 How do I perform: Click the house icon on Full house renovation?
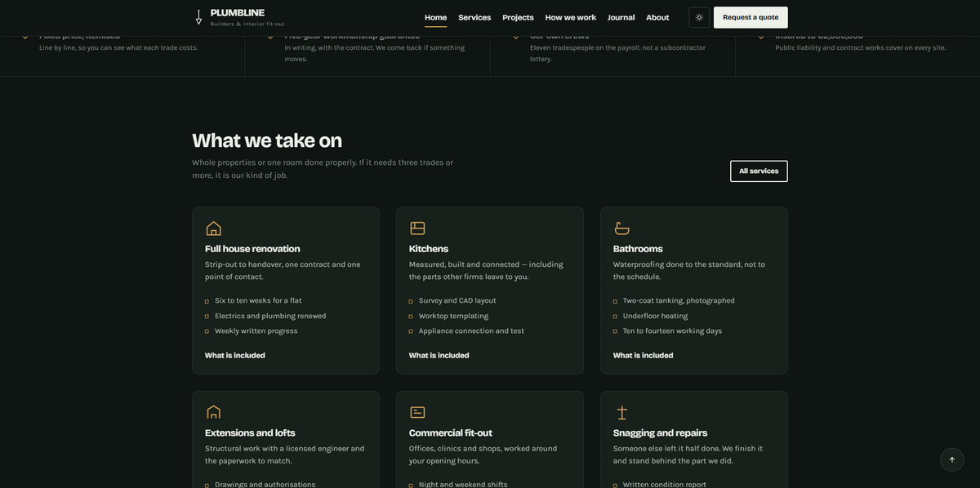(x=213, y=228)
